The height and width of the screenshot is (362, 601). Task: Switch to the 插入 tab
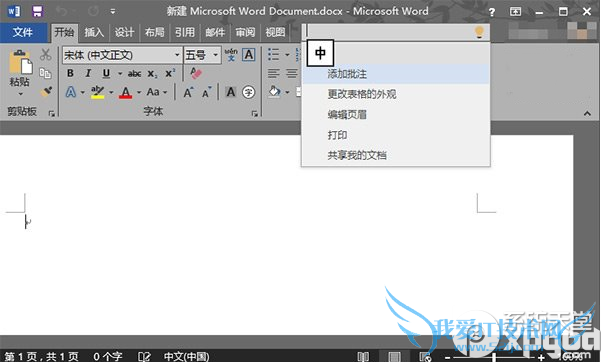(x=94, y=33)
